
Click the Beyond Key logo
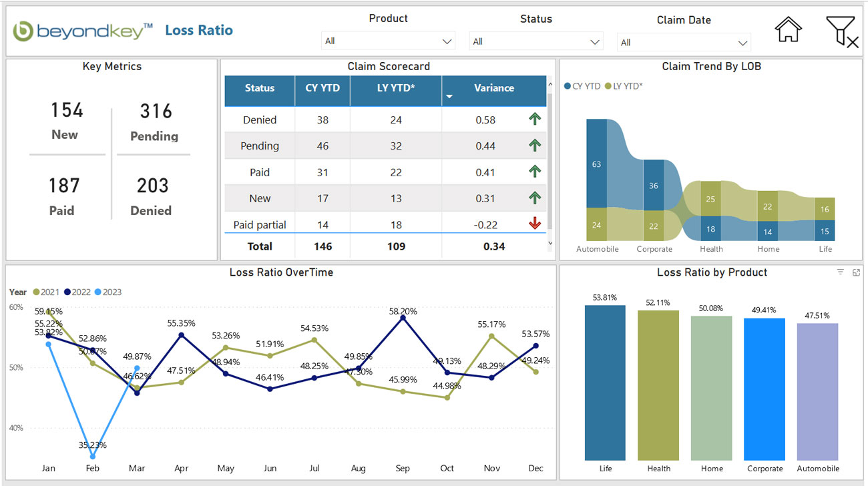(83, 31)
